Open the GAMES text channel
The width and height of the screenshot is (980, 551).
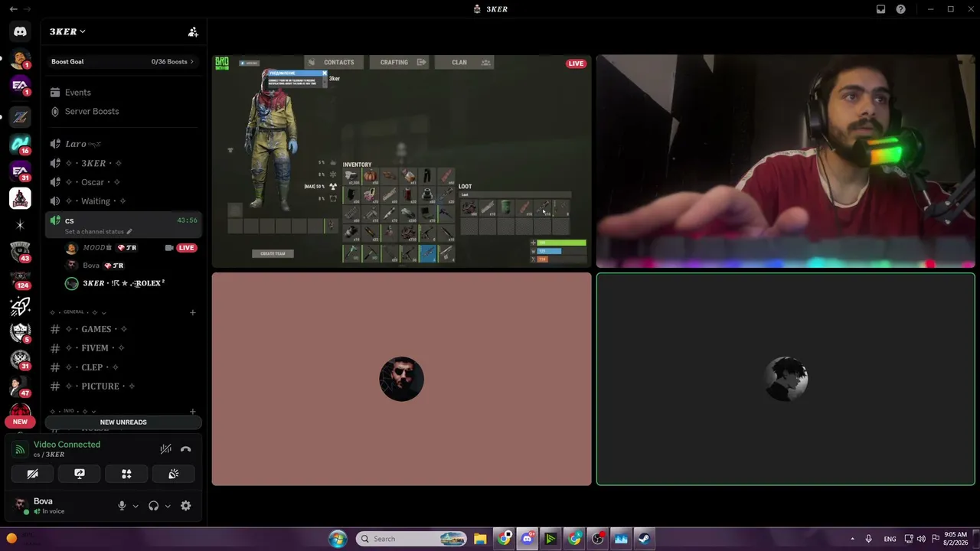pos(124,329)
